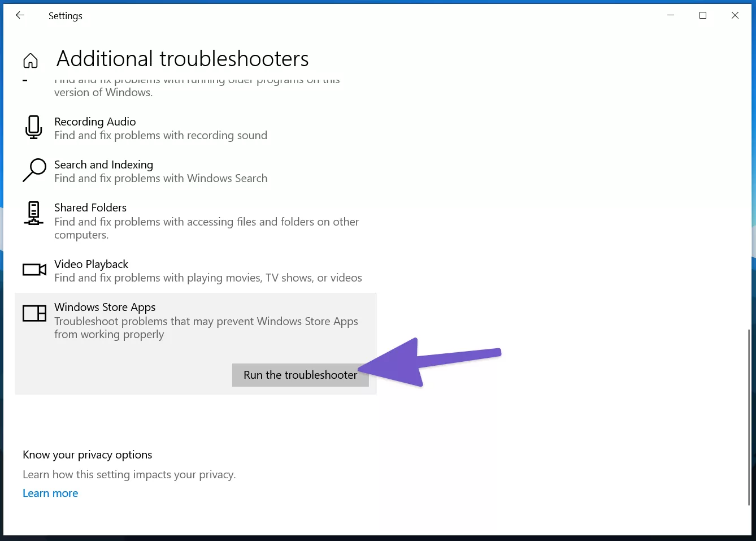Close the Settings window
This screenshot has width=756, height=541.
coord(735,15)
